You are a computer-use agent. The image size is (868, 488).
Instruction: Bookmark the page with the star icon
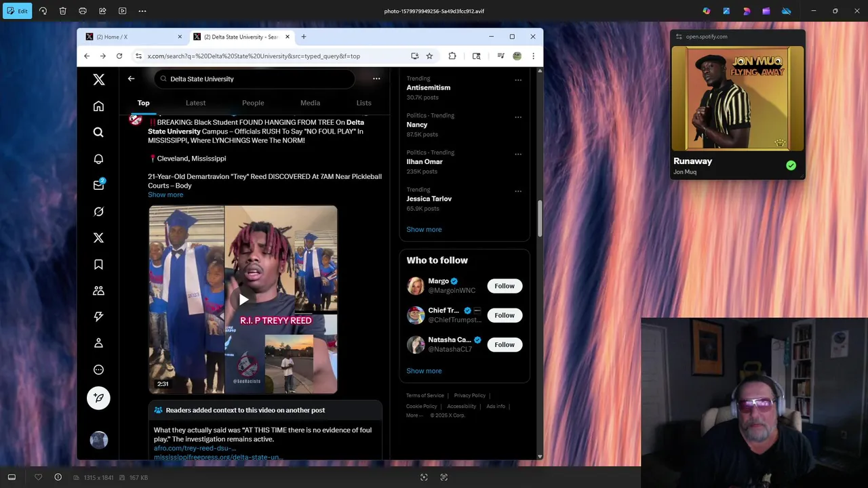click(429, 56)
